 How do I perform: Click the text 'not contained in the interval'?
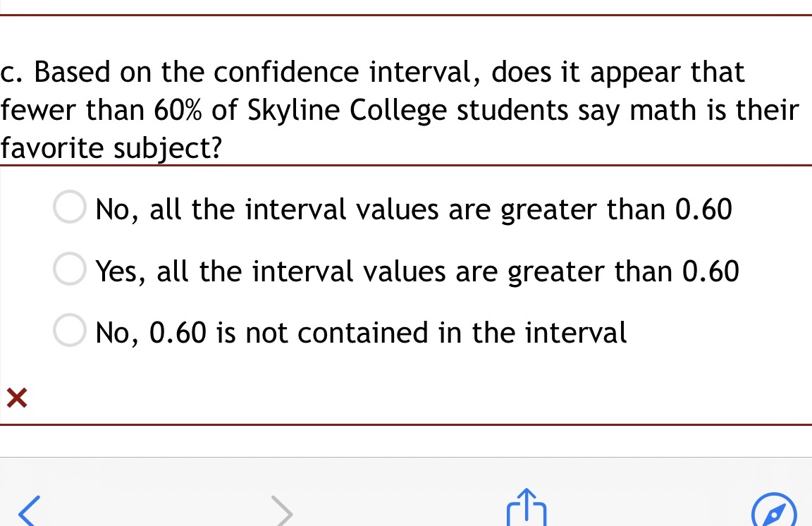451,332
